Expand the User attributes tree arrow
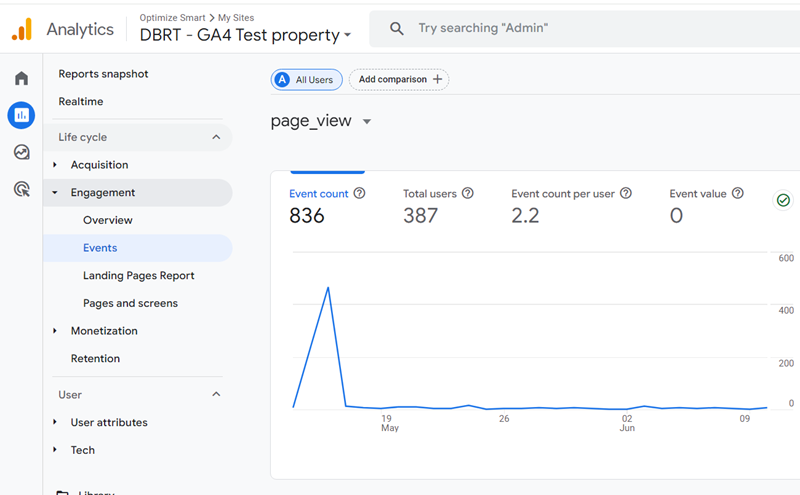 click(55, 422)
